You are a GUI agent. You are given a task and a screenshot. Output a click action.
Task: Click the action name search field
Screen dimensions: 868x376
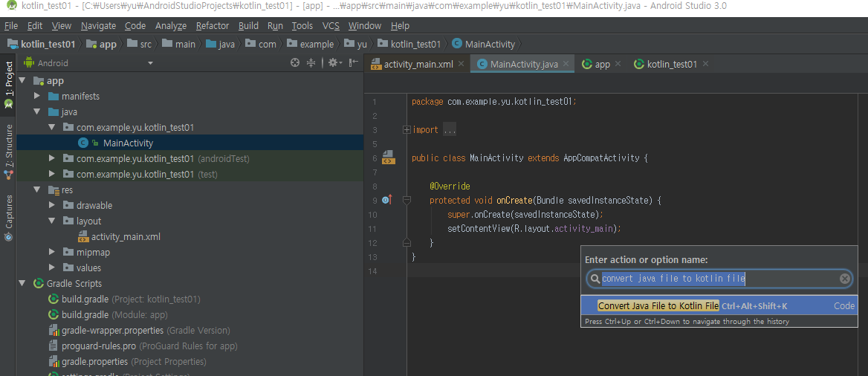(719, 279)
